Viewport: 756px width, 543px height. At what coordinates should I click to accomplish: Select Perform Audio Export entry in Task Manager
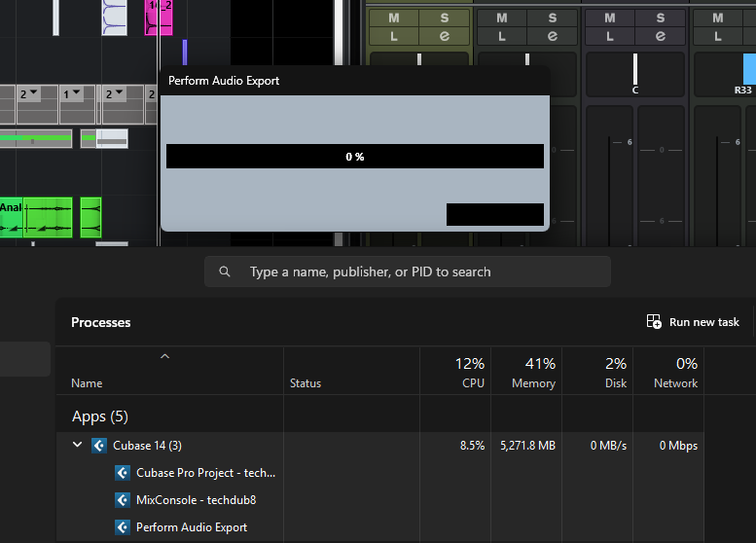pos(192,527)
